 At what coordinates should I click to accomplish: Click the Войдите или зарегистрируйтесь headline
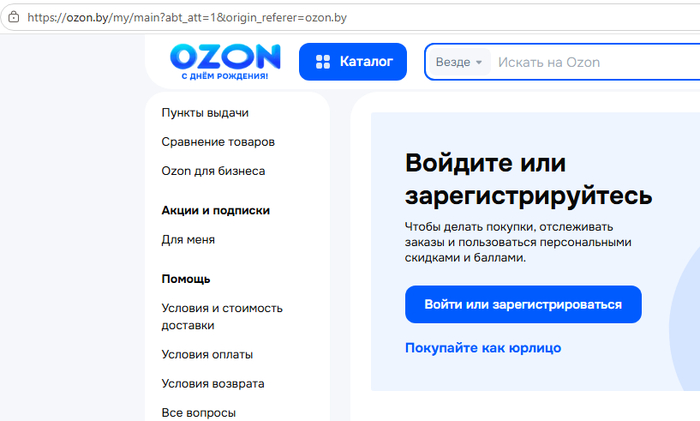529,179
